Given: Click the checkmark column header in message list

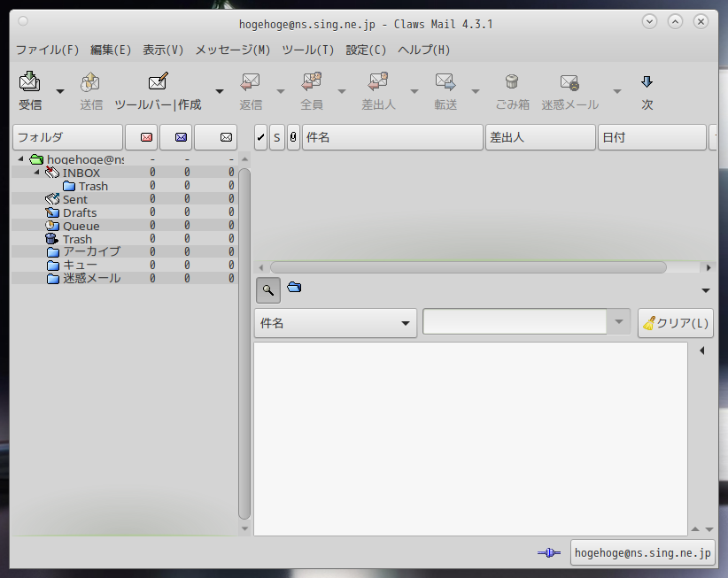Looking at the screenshot, I should 260,137.
